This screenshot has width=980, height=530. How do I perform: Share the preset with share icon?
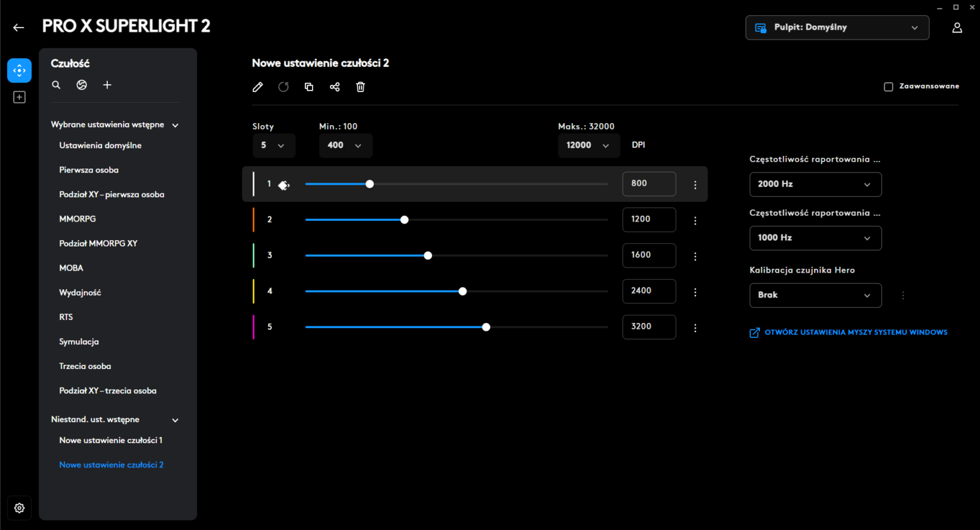(x=335, y=87)
